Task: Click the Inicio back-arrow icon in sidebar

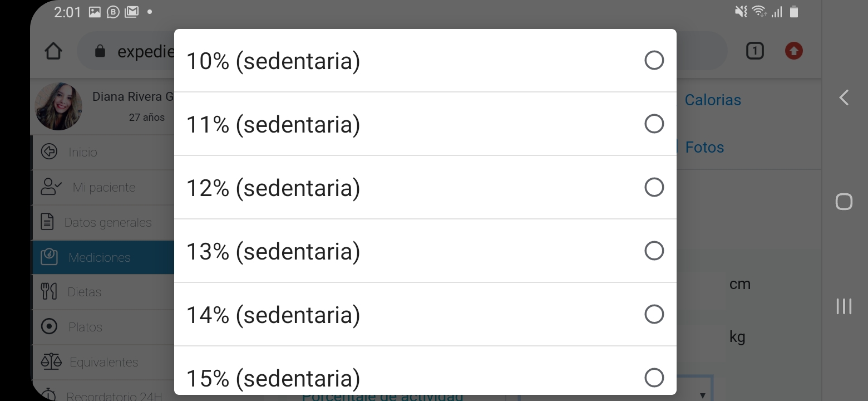Action: [x=50, y=151]
